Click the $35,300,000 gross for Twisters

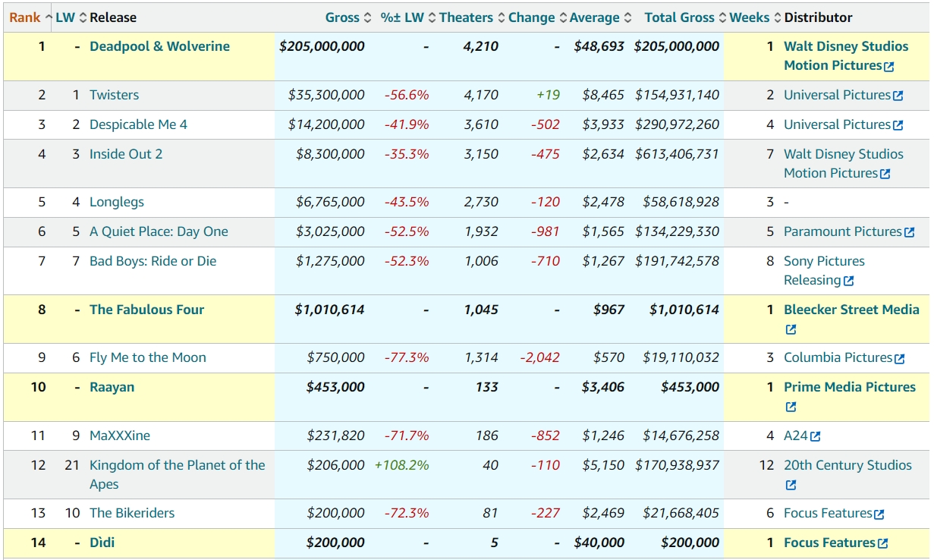click(x=326, y=95)
